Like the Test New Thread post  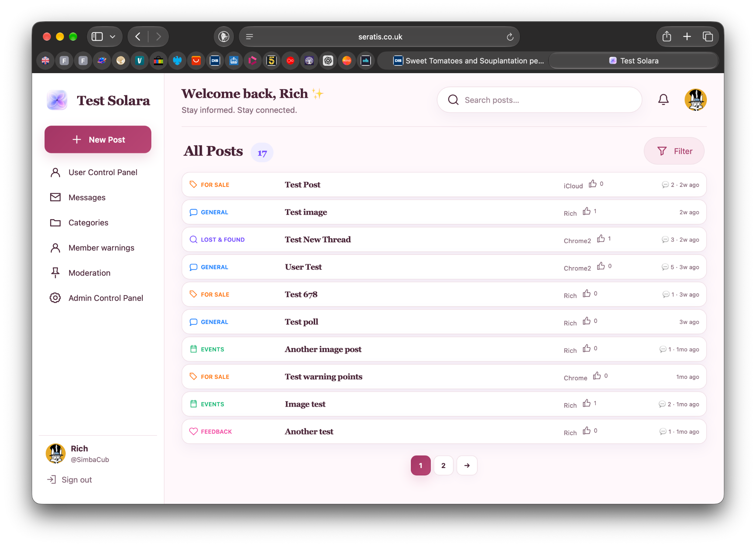point(601,239)
